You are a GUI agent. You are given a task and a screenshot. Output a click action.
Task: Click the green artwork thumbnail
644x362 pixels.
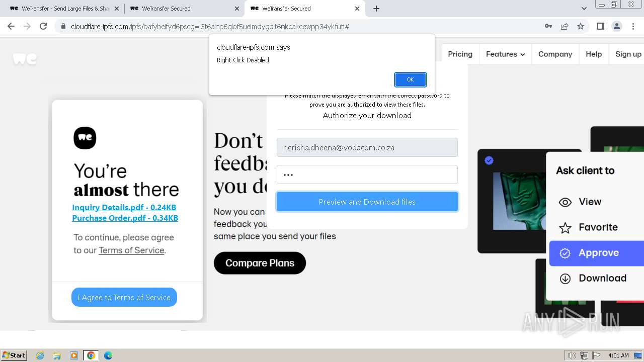[x=519, y=201]
